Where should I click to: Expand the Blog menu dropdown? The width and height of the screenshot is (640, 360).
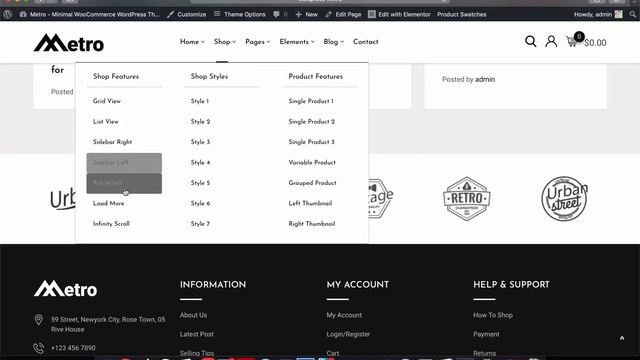tap(334, 42)
